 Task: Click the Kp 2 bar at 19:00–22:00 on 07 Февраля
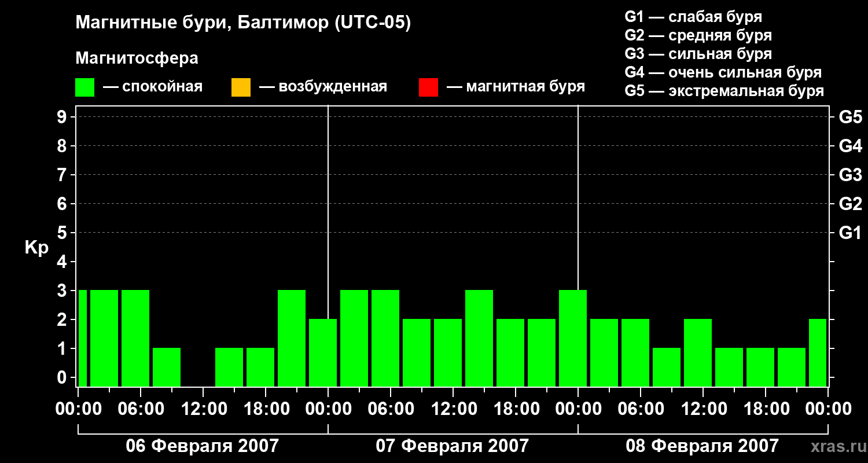tap(542, 352)
